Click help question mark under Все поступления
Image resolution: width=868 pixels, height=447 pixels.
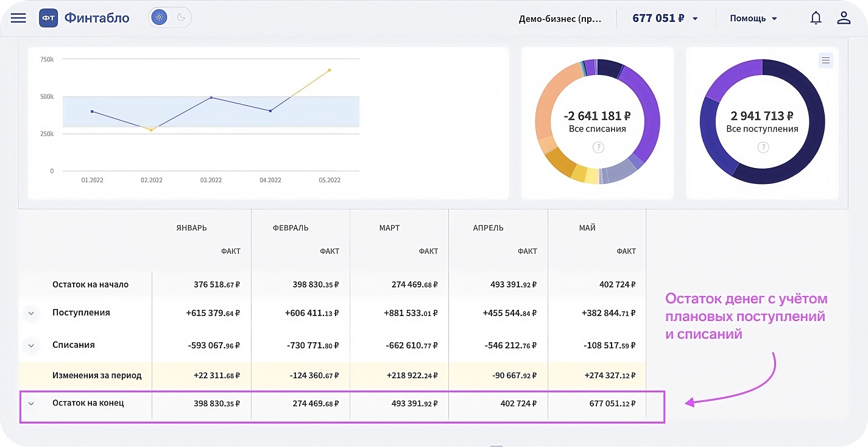tap(763, 147)
